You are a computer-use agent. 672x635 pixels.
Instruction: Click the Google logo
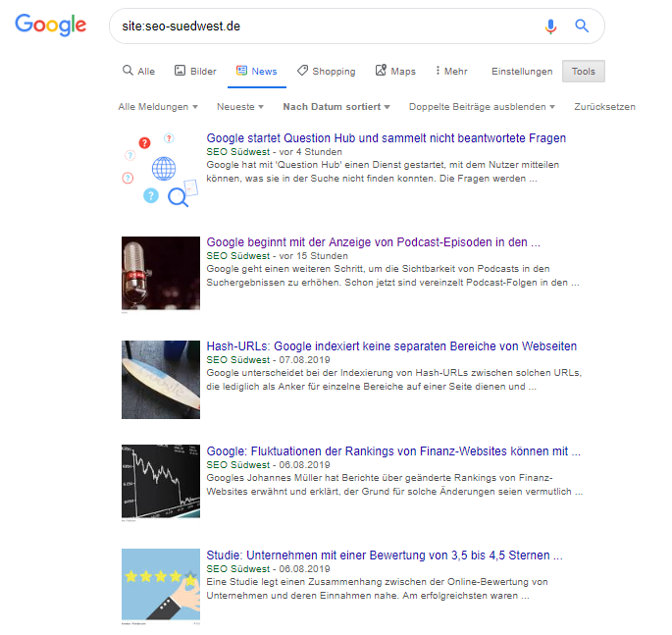[x=51, y=25]
